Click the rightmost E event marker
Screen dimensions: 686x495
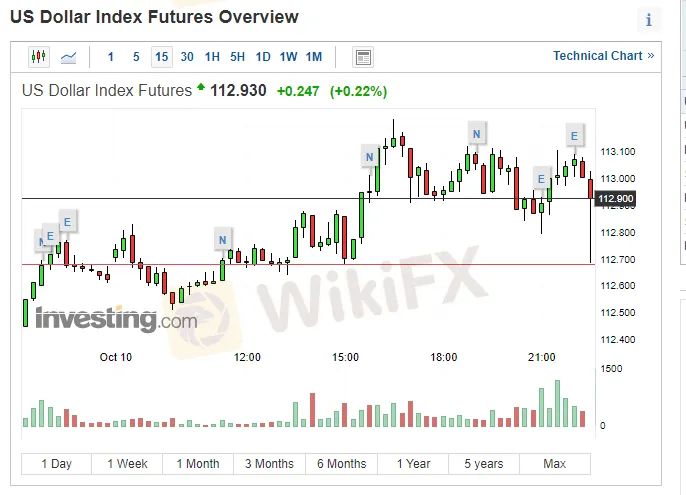point(574,136)
